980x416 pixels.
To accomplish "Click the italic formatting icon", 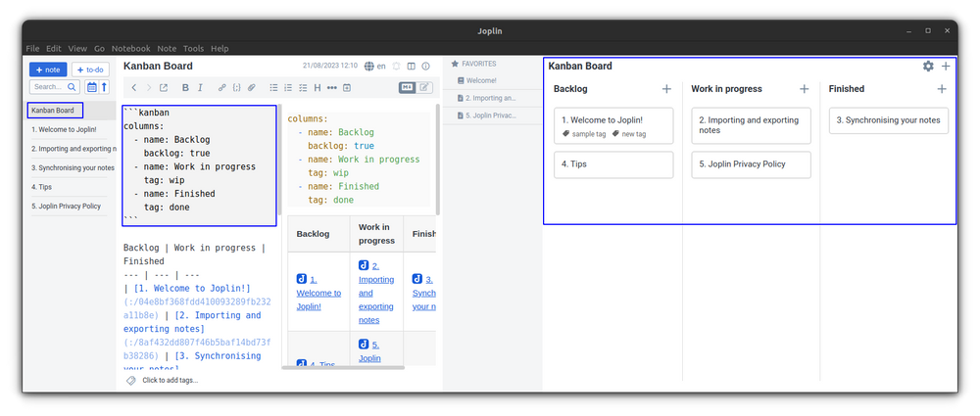I will [201, 88].
